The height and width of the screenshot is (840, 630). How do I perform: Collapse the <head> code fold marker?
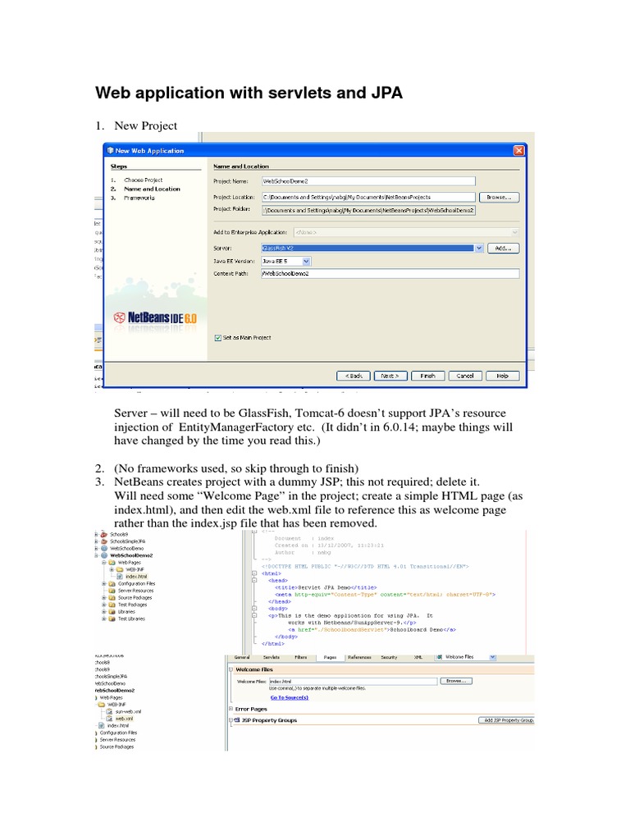pos(254,580)
